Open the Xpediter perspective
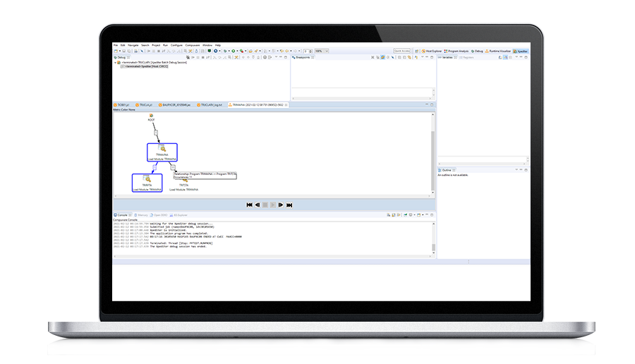This screenshot has height=364, width=635. (x=521, y=51)
